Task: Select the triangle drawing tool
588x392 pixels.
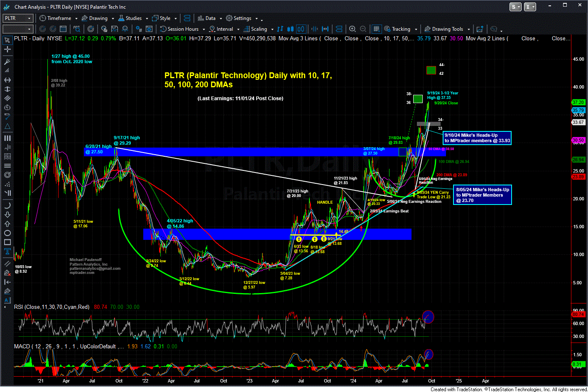Action: click(x=7, y=126)
